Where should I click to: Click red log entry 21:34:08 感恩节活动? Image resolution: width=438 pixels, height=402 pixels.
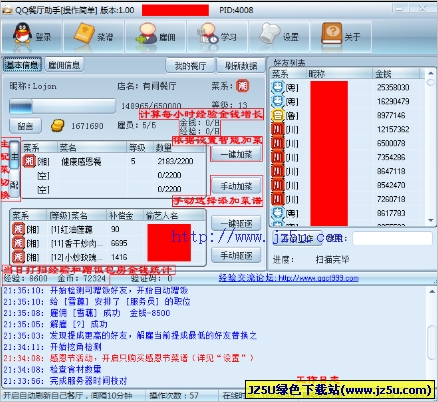point(128,358)
